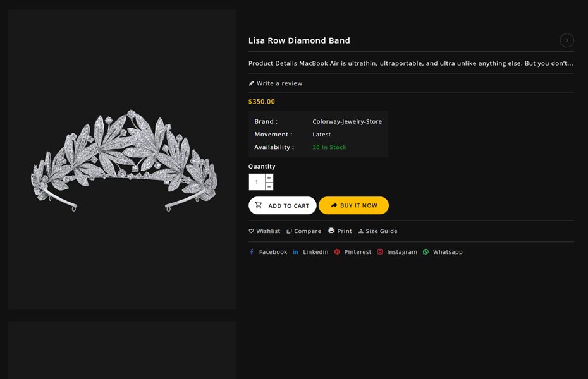Click the diamond tiara product image
This screenshot has width=588, height=379.
pos(123,159)
